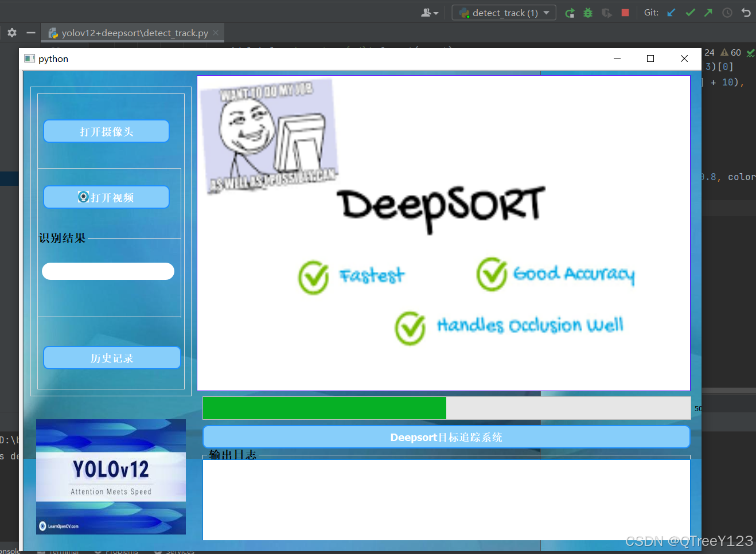Open the code-with-me user menu in PyCharm

pos(429,13)
